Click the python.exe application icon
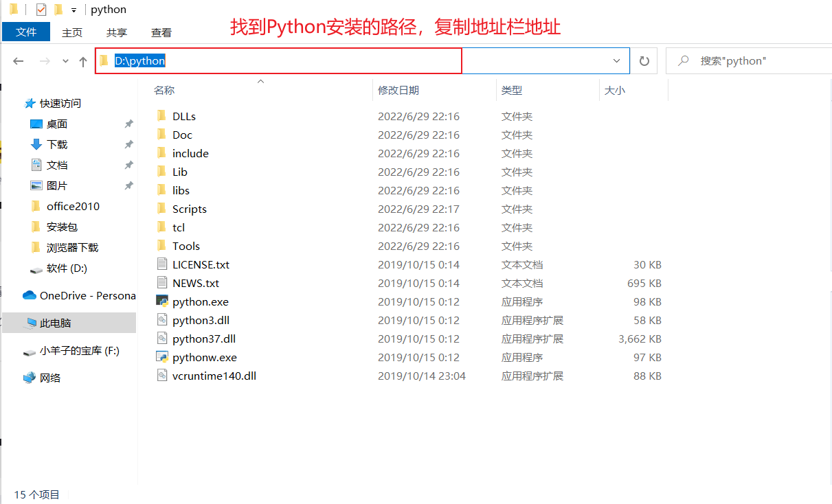Viewport: 832px width, 504px height. 162,301
